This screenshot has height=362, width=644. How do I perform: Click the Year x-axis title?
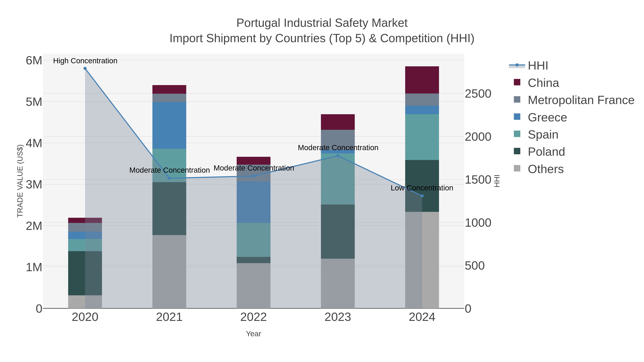(x=253, y=334)
